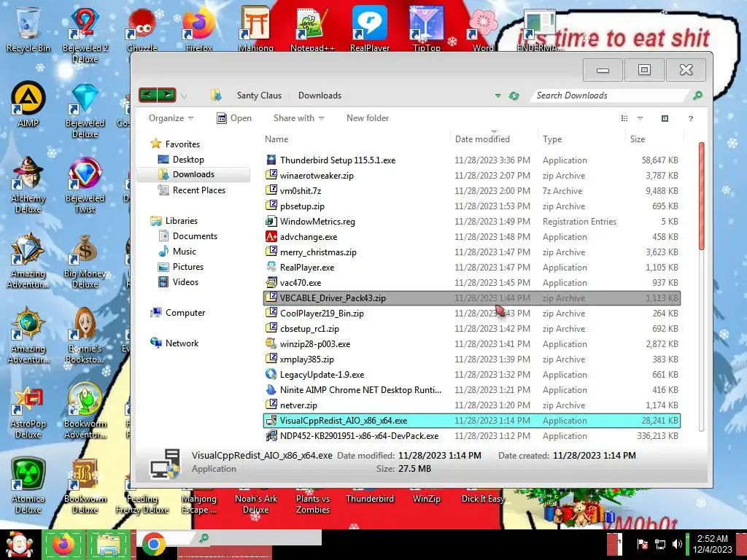Launch AstroPop Deluxe desktop shortcut
747x560 pixels.
click(x=28, y=411)
